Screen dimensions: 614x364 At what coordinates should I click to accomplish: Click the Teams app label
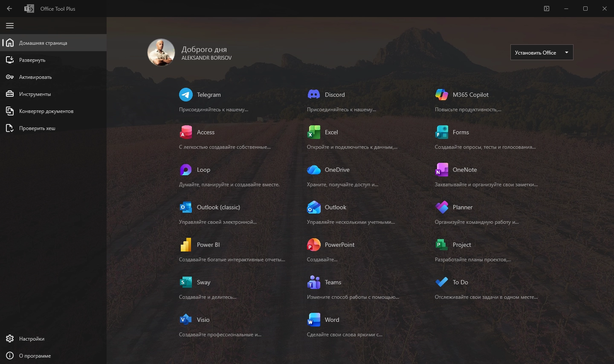point(333,282)
